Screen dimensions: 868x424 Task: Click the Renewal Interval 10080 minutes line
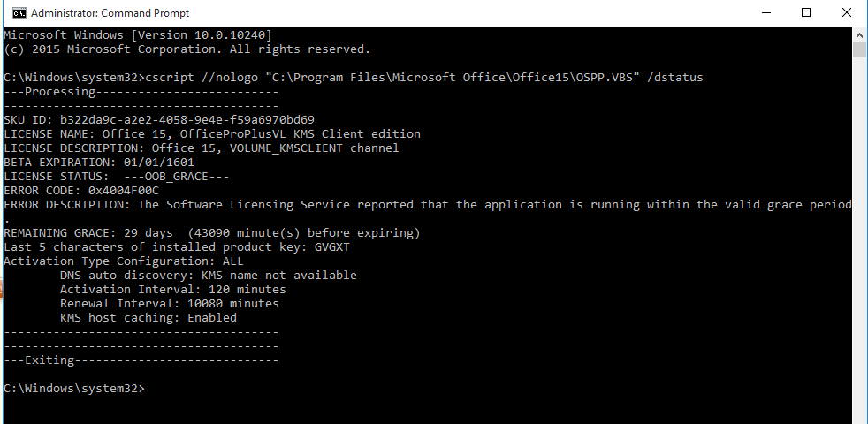click(x=170, y=303)
